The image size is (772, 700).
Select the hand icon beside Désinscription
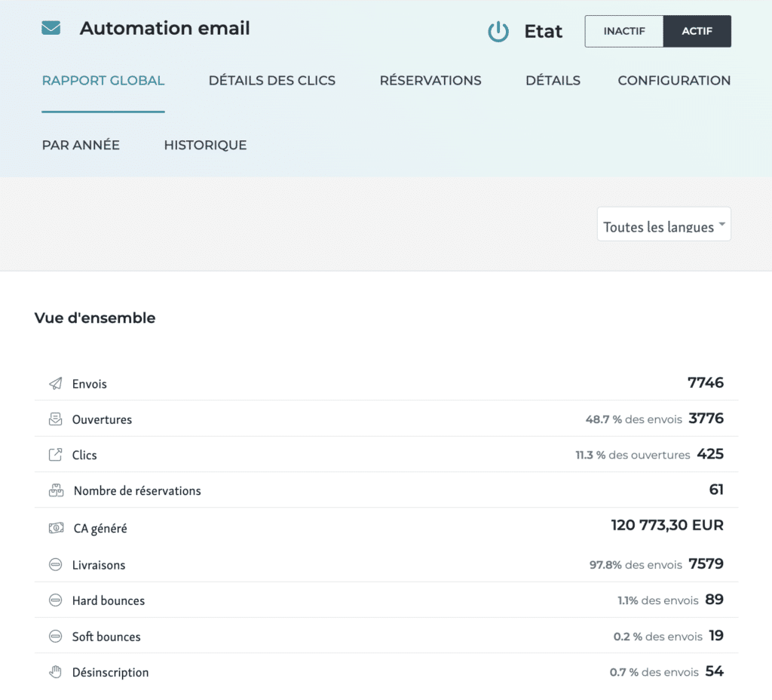pyautogui.click(x=56, y=671)
